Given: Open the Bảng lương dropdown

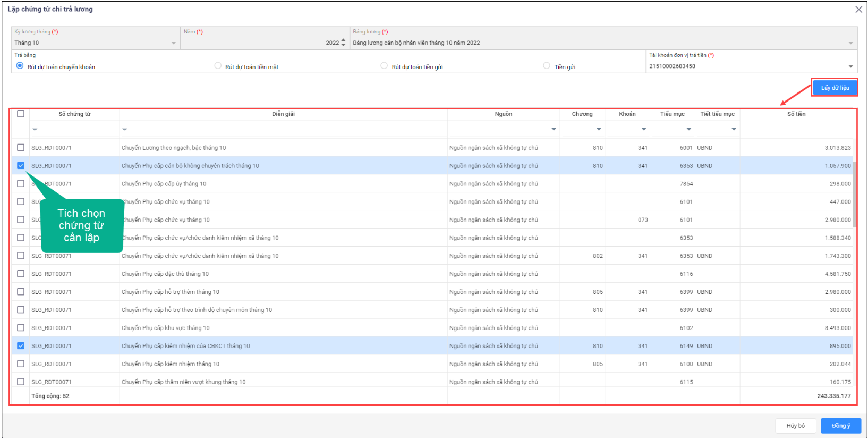Looking at the screenshot, I should (x=850, y=43).
